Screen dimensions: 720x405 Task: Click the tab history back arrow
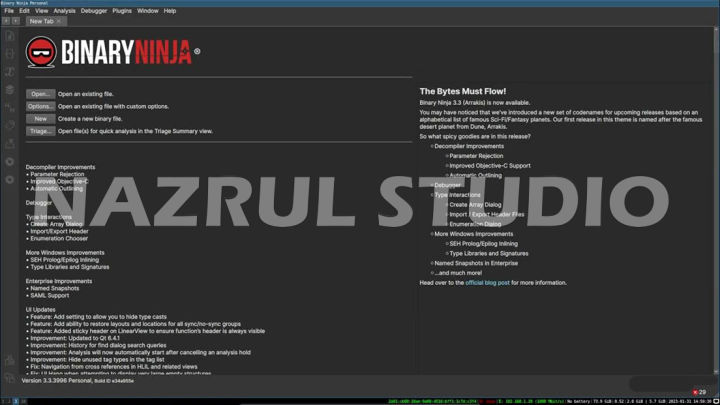[6, 21]
